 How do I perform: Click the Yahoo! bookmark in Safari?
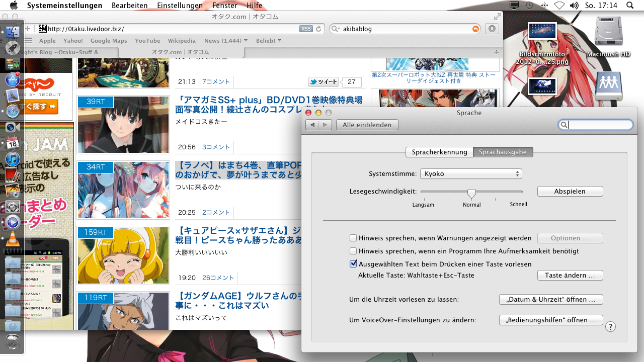73,41
